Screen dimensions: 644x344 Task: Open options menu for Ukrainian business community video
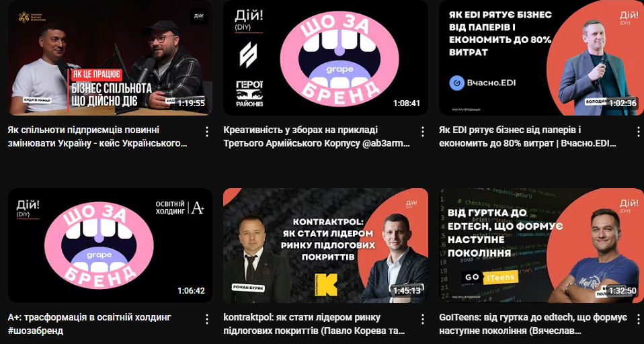207,132
